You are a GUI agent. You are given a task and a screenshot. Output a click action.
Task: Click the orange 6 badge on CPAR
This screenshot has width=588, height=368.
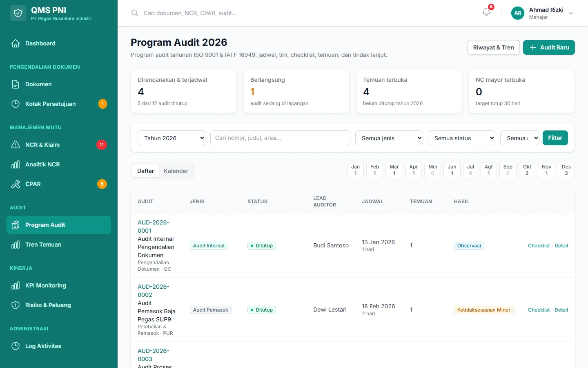(x=102, y=184)
